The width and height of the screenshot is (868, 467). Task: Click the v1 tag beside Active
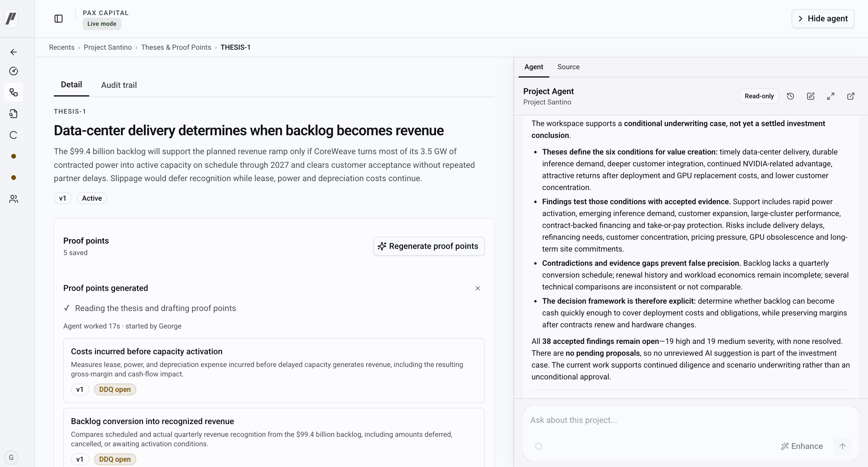point(63,198)
